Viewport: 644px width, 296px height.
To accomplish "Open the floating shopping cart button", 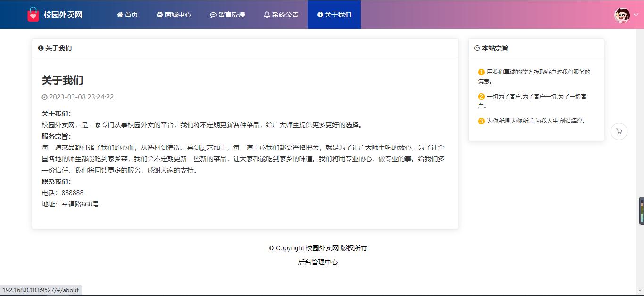I will 619,132.
